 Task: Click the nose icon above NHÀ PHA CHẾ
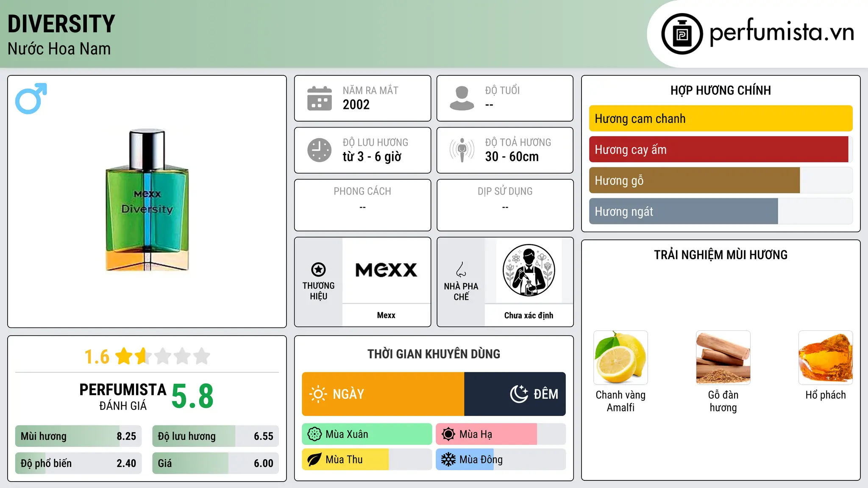click(x=461, y=269)
